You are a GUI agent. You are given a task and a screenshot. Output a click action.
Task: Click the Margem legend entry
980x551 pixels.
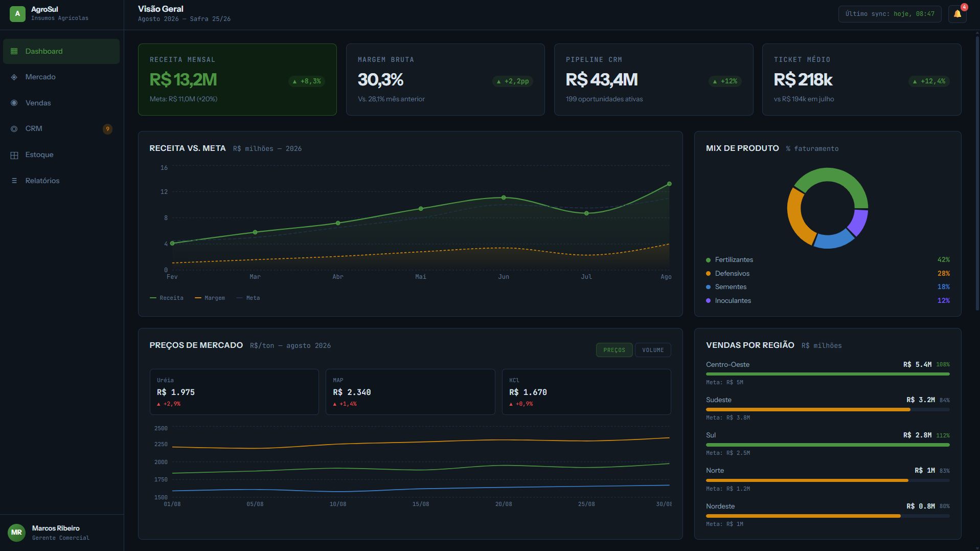pos(210,298)
